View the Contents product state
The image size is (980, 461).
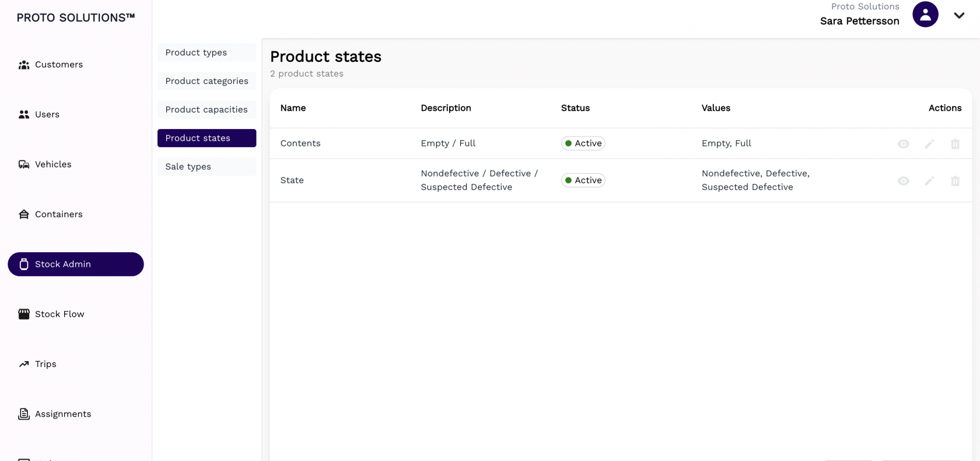(x=904, y=144)
